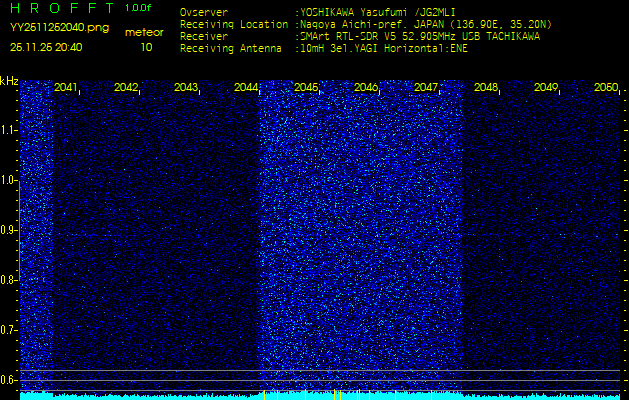The height and width of the screenshot is (400, 629).
Task: Click the Ovserver field label
Action: 204,12
